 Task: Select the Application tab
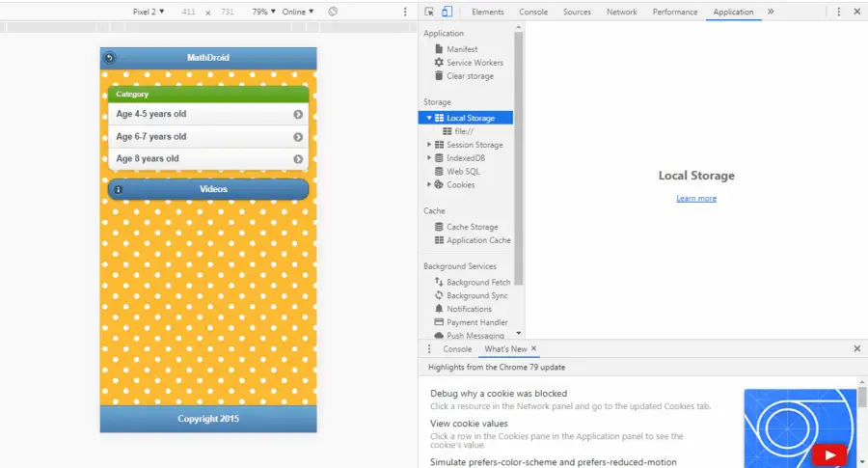(733, 12)
